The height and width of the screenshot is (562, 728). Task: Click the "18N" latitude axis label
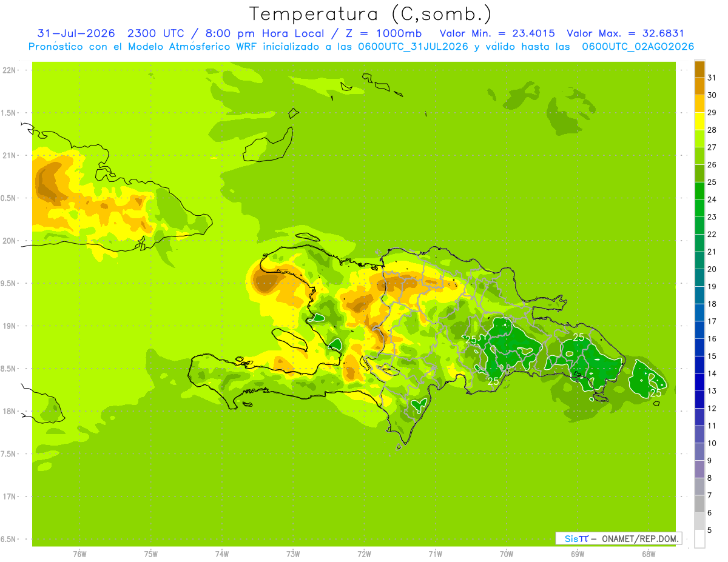10,411
